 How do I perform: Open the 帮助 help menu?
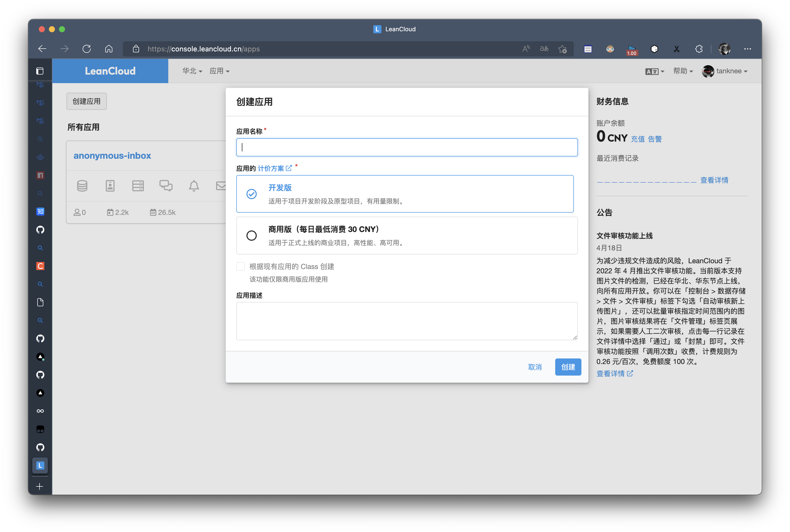683,71
